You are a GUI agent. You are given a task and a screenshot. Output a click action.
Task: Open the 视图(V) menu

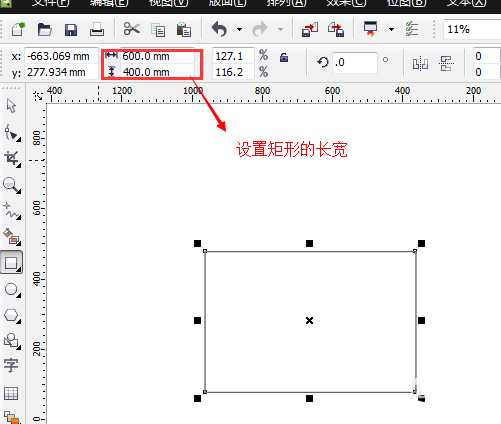point(168,3)
